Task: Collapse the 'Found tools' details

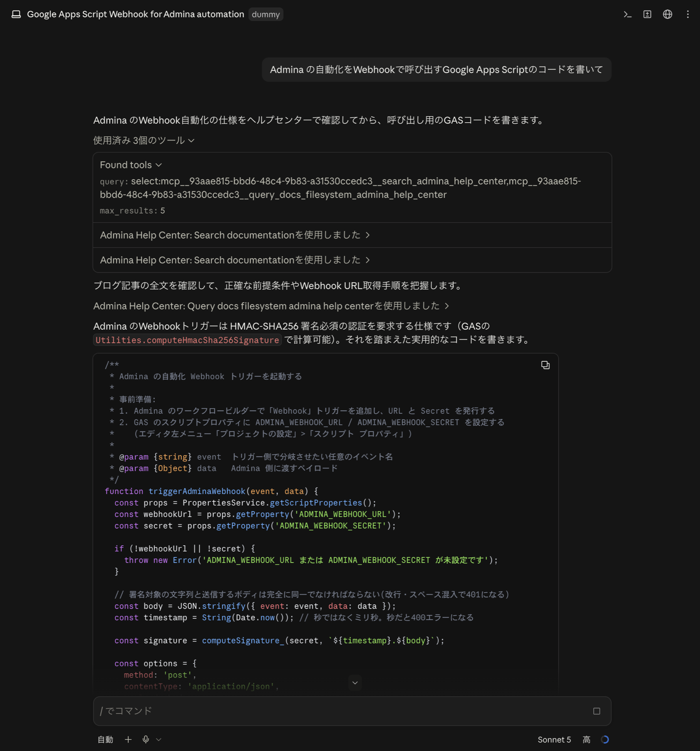Action: click(131, 165)
